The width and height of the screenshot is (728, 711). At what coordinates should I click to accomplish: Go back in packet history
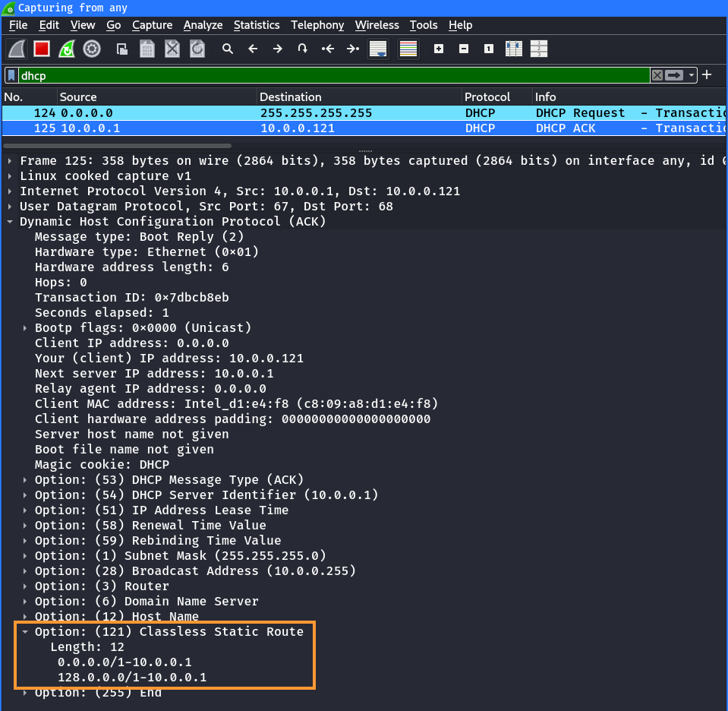coord(253,49)
